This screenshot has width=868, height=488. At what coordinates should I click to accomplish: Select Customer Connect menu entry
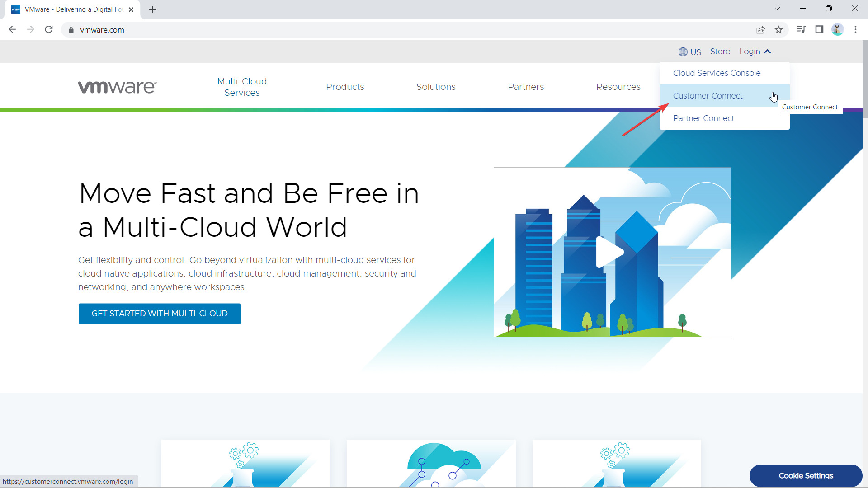[708, 96]
